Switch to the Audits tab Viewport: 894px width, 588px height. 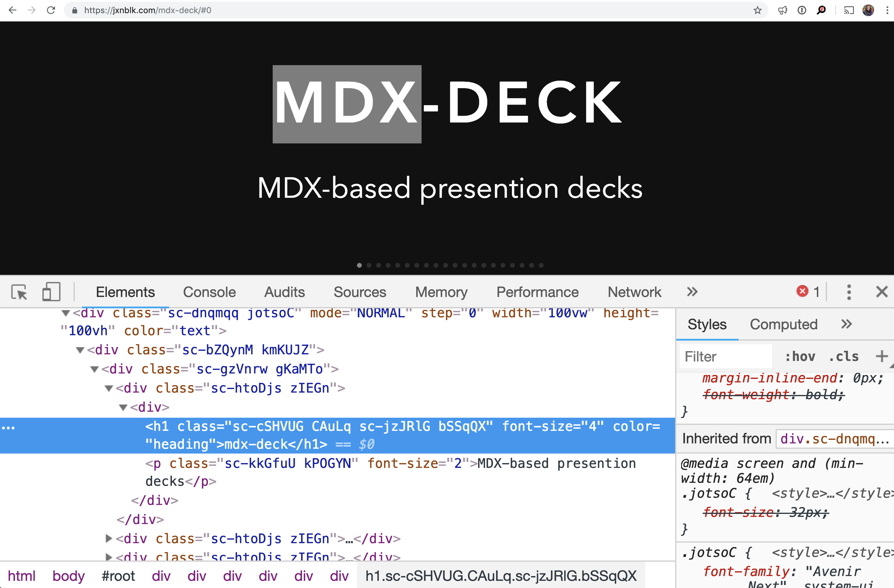[x=284, y=292]
